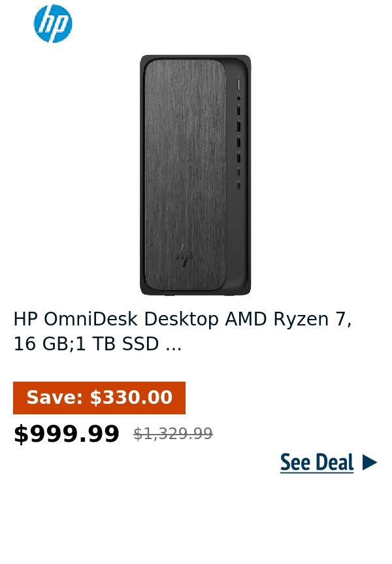Click the strikethrough price $1,329.99

[x=172, y=433]
